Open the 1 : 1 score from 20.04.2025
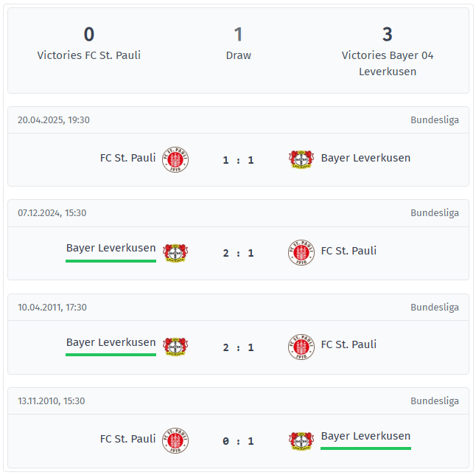This screenshot has height=475, width=476. (238, 160)
